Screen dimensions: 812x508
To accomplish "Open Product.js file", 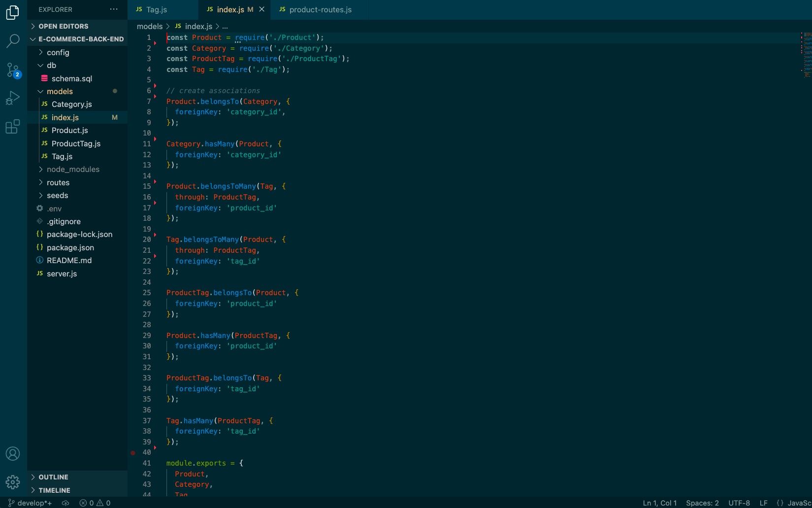I will coord(77,130).
